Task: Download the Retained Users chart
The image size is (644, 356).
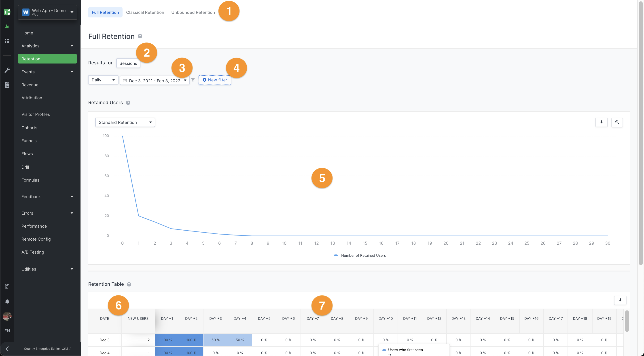Action: 601,122
